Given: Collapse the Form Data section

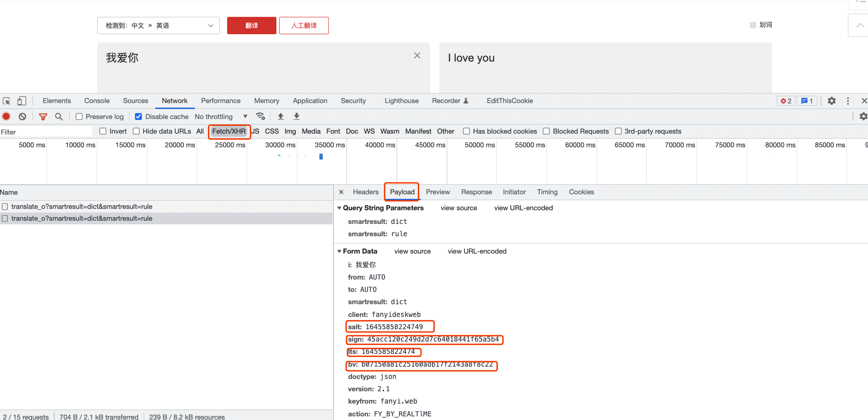Looking at the screenshot, I should (339, 251).
